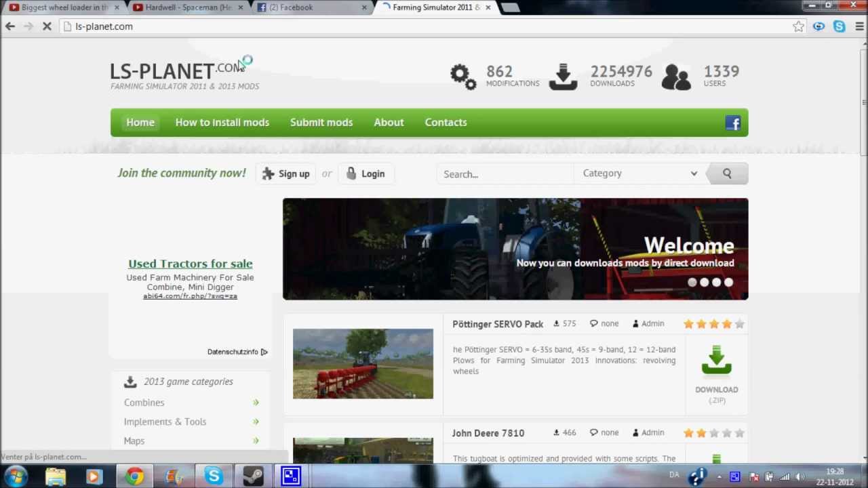This screenshot has height=488, width=868.
Task: Open the Pöttinger SERVO Pack title link
Action: pos(498,324)
